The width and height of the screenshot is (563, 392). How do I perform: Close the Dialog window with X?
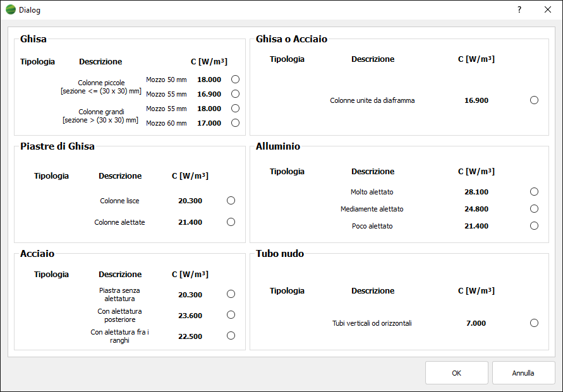point(548,10)
